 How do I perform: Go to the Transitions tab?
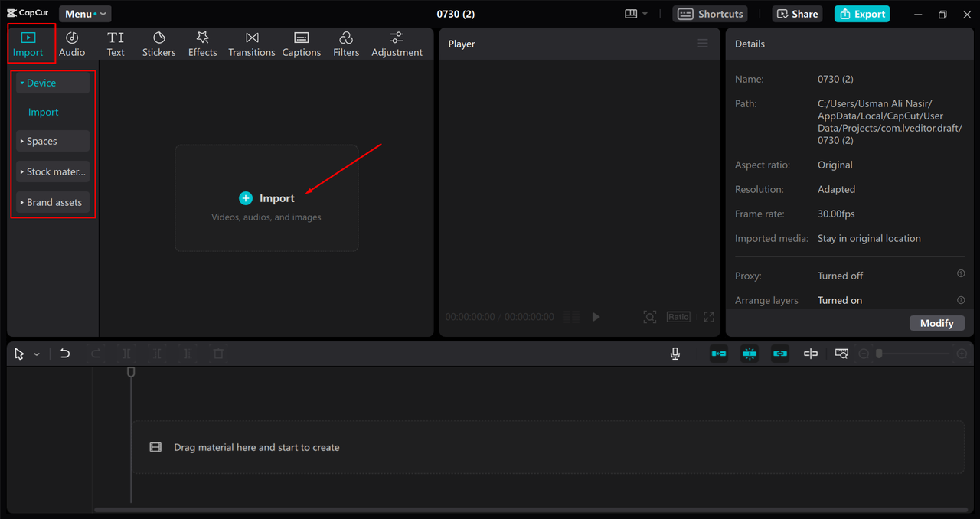[252, 44]
